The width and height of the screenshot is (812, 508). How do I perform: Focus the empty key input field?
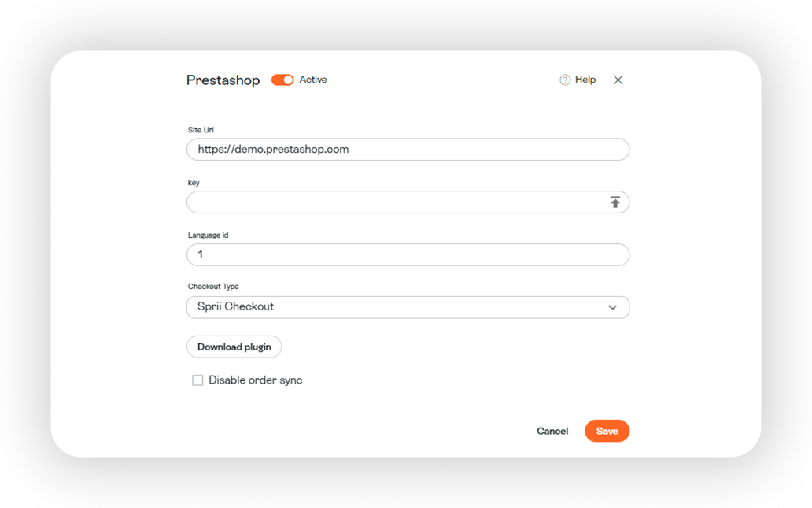pos(393,202)
